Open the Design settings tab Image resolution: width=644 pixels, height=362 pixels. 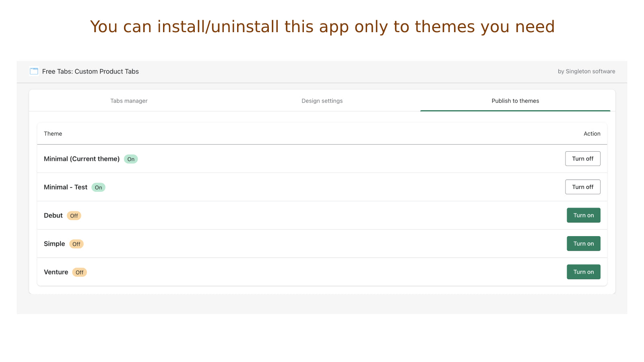click(x=322, y=101)
